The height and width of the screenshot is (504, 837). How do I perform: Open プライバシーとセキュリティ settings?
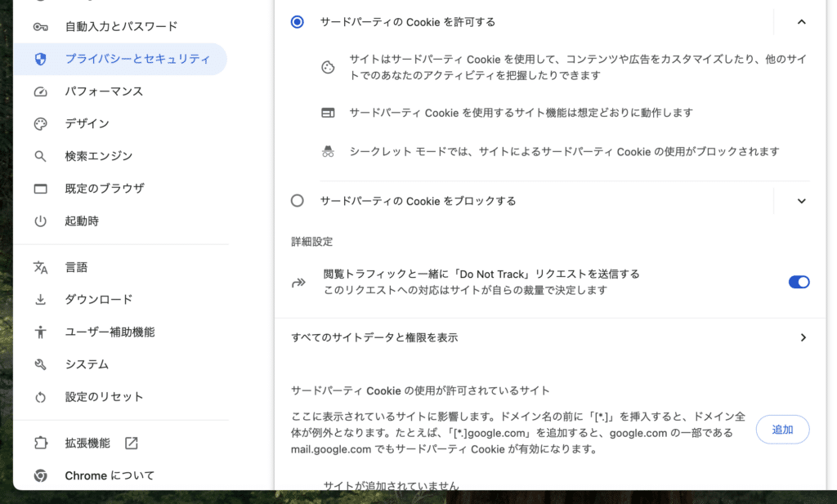pos(121,59)
